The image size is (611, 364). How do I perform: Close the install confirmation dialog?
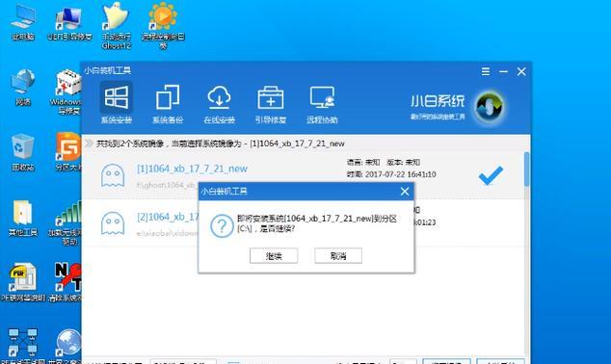coord(405,192)
